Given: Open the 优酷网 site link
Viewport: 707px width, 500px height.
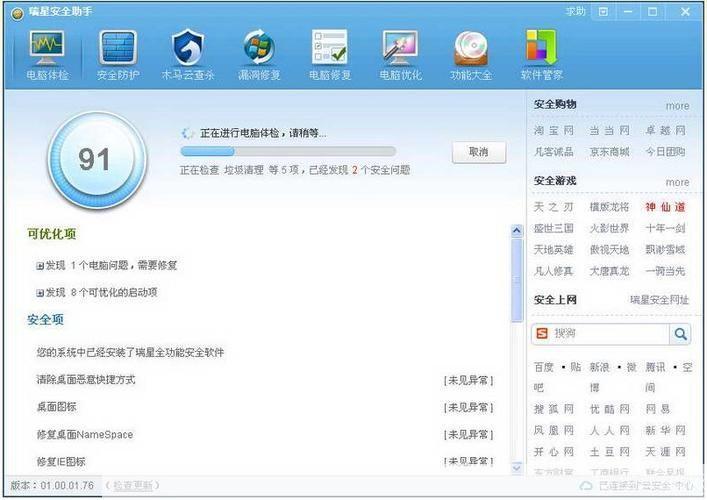Looking at the screenshot, I should pyautogui.click(x=610, y=409).
